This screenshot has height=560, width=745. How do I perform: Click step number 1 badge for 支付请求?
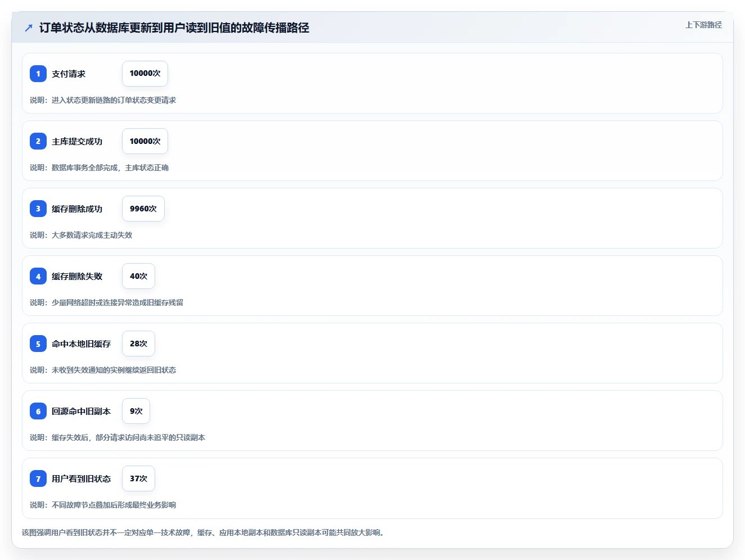38,74
